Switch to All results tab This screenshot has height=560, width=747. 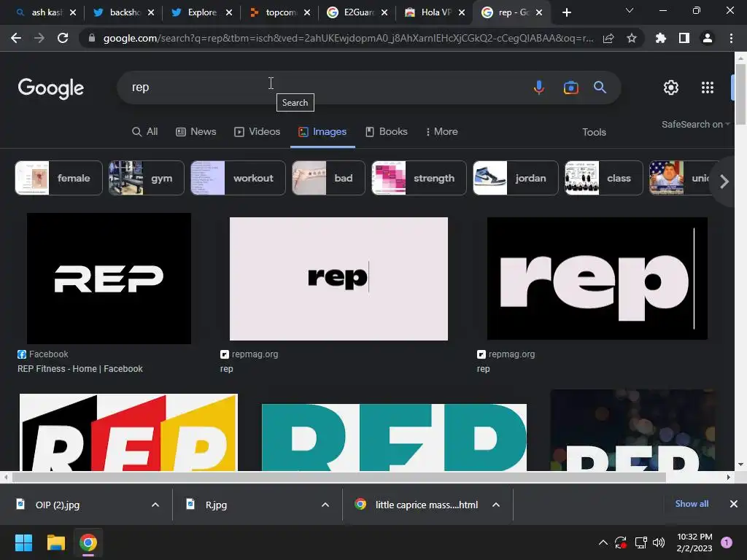[145, 131]
